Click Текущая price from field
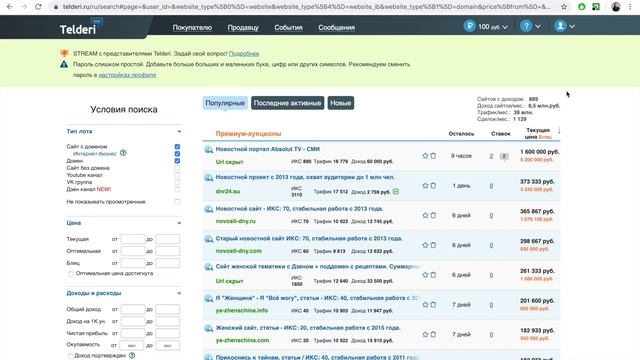This screenshot has width=640, height=360. 133,239
